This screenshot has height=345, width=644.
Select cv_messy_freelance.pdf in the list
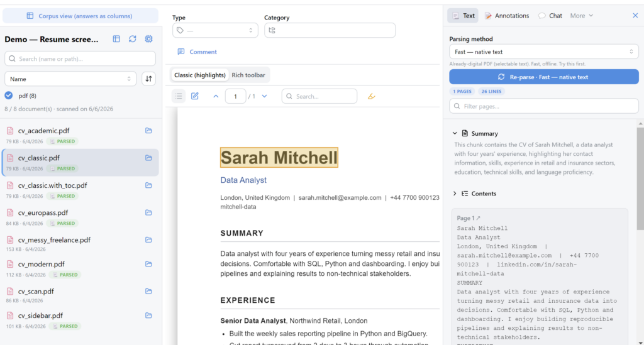[x=80, y=244]
